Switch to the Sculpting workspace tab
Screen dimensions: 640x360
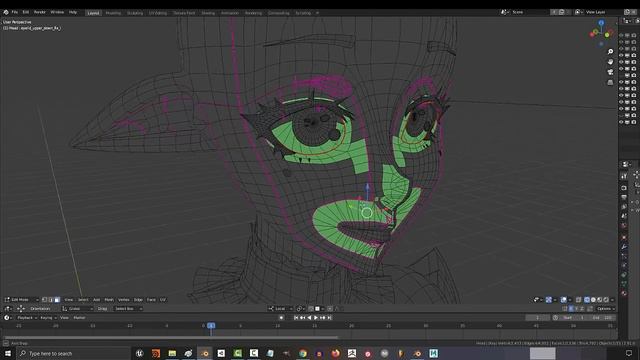pos(135,13)
